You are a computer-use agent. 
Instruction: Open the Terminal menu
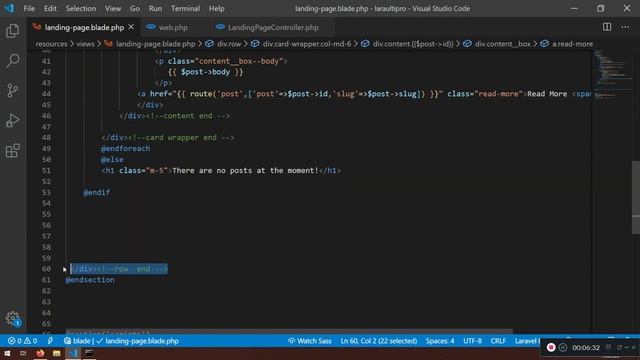[x=185, y=8]
